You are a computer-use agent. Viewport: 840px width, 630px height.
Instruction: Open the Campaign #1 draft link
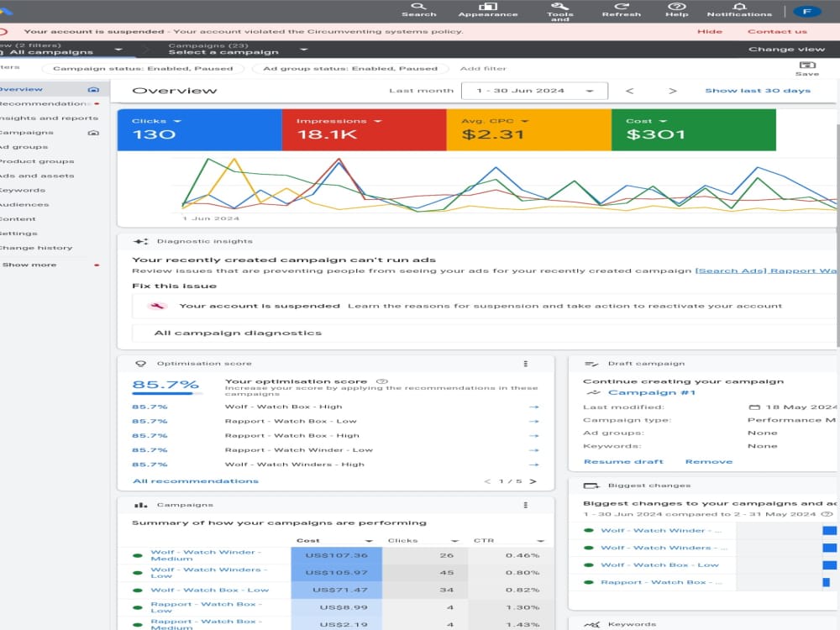click(652, 392)
